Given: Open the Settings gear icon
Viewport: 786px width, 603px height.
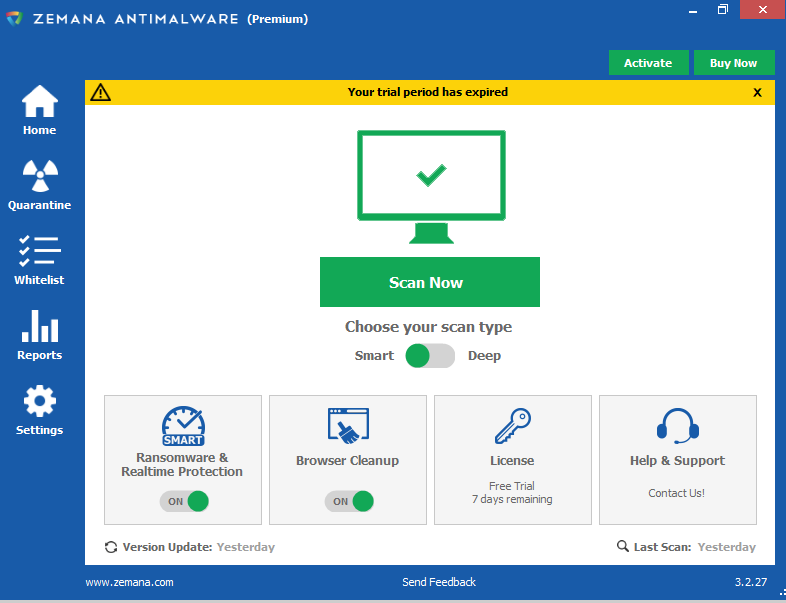Looking at the screenshot, I should click(40, 401).
